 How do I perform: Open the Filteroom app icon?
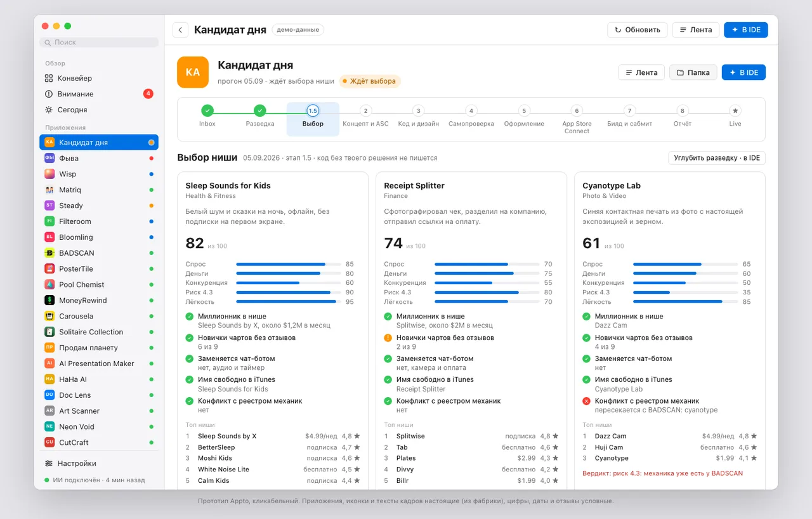(x=49, y=221)
